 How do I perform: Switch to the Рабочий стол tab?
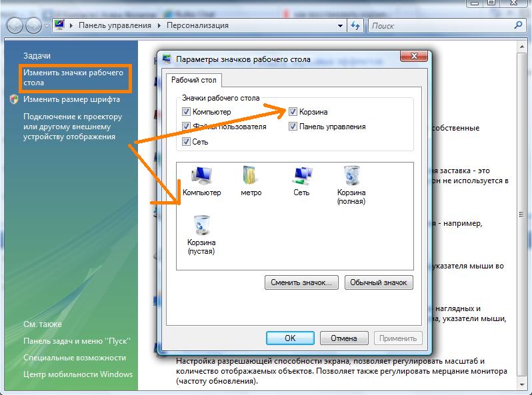click(x=193, y=80)
